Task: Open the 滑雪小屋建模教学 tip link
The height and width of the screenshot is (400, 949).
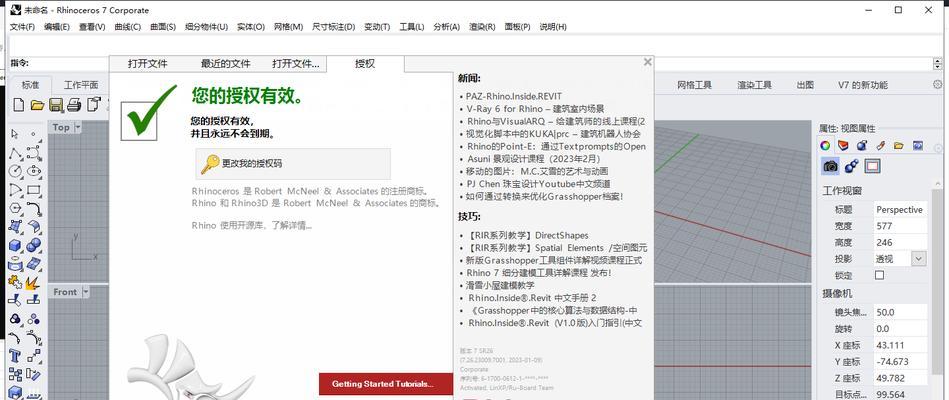Action: (x=500, y=285)
